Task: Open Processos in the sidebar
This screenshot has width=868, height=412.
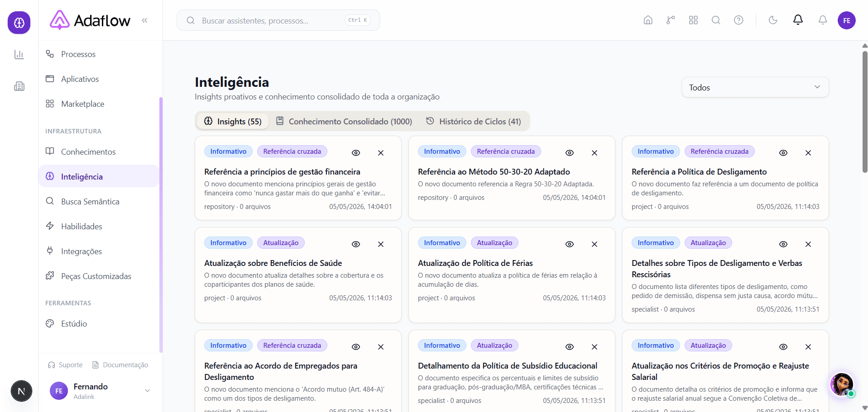Action: click(x=99, y=54)
